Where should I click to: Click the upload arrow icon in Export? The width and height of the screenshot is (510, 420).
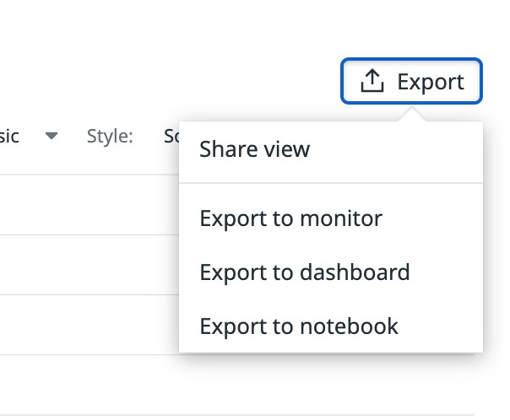(x=372, y=81)
